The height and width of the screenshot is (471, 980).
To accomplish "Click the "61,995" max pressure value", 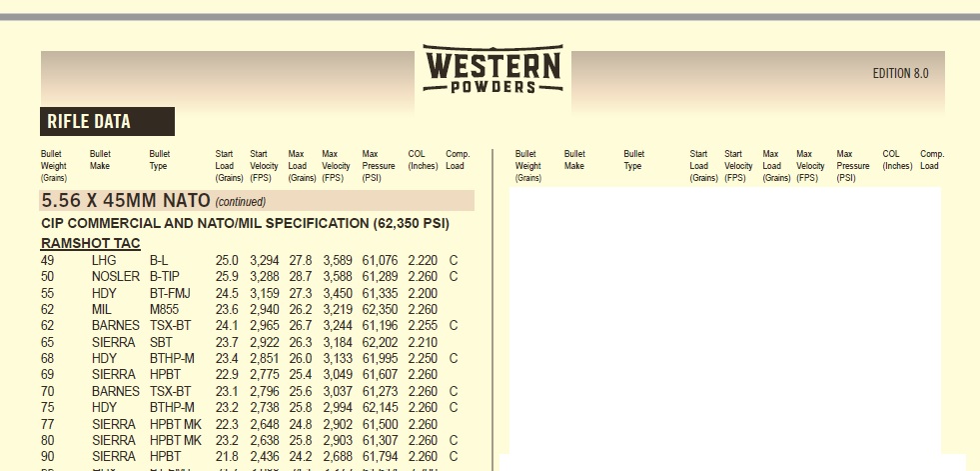I will 380,358.
